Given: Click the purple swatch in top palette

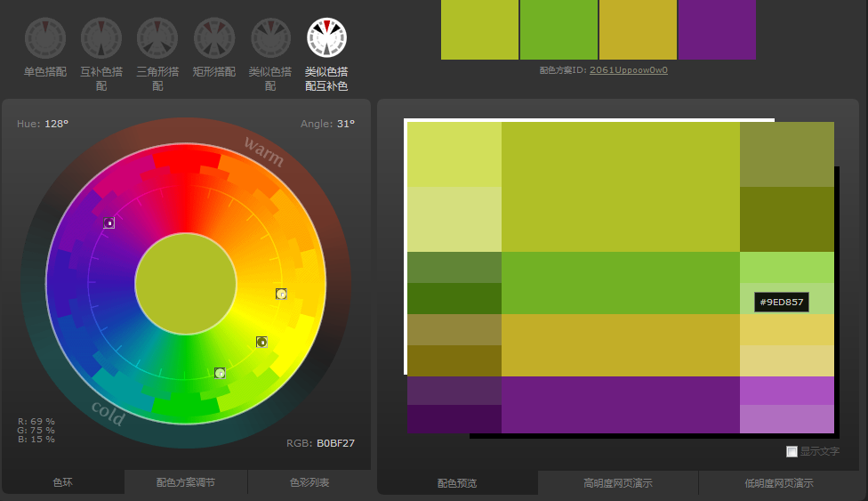Looking at the screenshot, I should click(x=717, y=29).
